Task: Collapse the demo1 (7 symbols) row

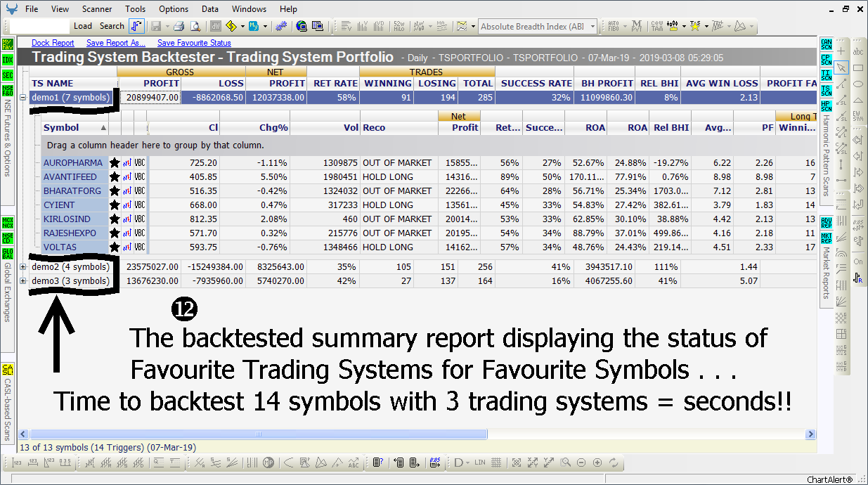Action: (x=23, y=98)
